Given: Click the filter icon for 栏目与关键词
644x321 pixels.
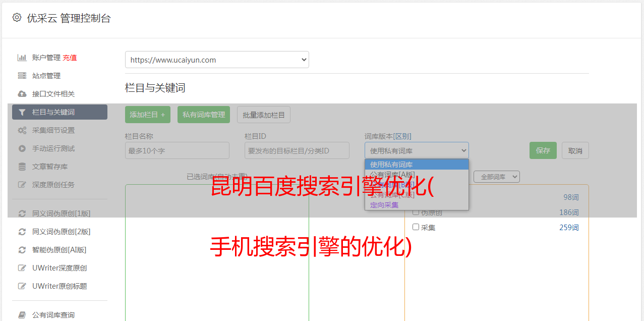Looking at the screenshot, I should (22, 112).
